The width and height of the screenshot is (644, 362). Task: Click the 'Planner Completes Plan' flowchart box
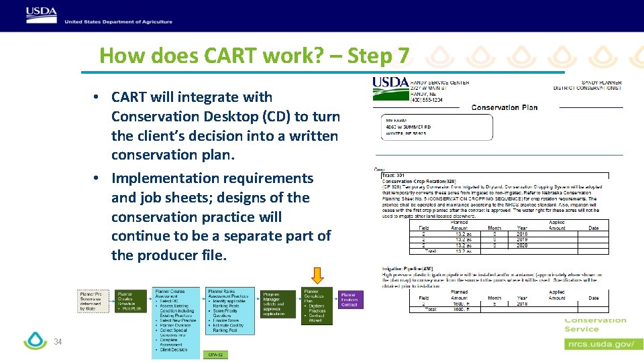(x=317, y=306)
